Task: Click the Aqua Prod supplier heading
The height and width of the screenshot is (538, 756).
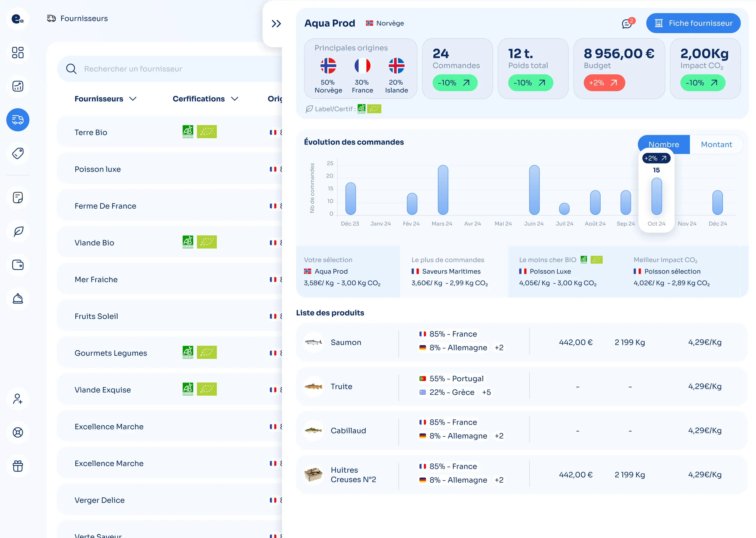Action: tap(329, 23)
